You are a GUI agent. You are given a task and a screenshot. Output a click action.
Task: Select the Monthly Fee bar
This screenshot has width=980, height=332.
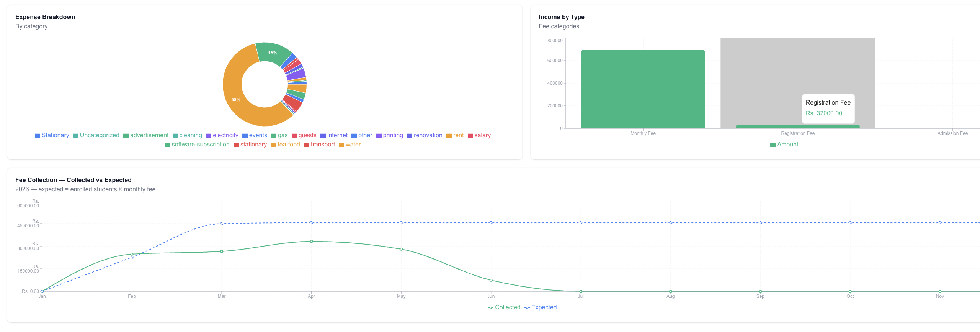(643, 89)
